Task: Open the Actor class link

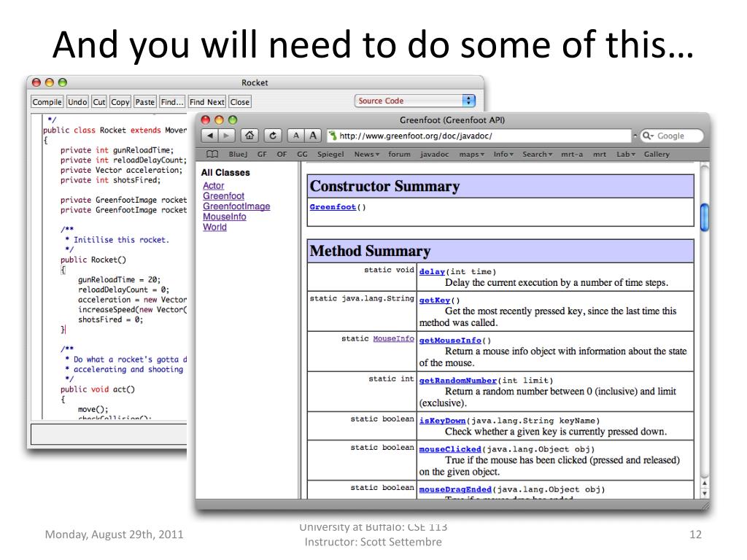Action: click(x=214, y=186)
